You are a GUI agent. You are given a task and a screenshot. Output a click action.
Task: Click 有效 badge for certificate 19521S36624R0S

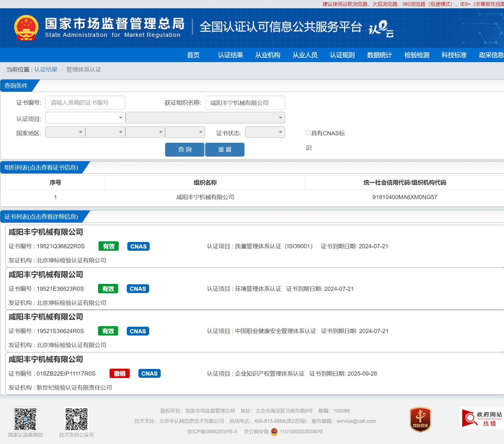point(108,331)
